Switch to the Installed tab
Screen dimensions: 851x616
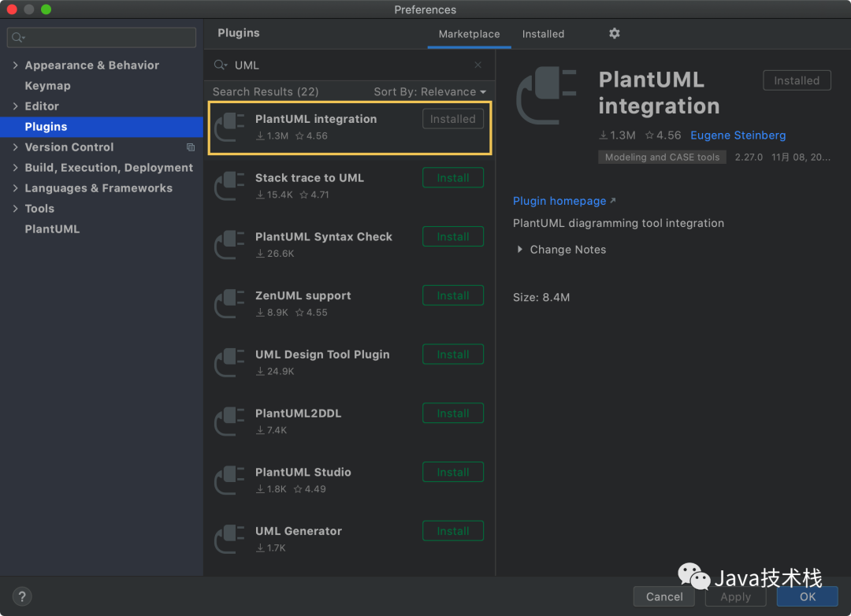[543, 34]
